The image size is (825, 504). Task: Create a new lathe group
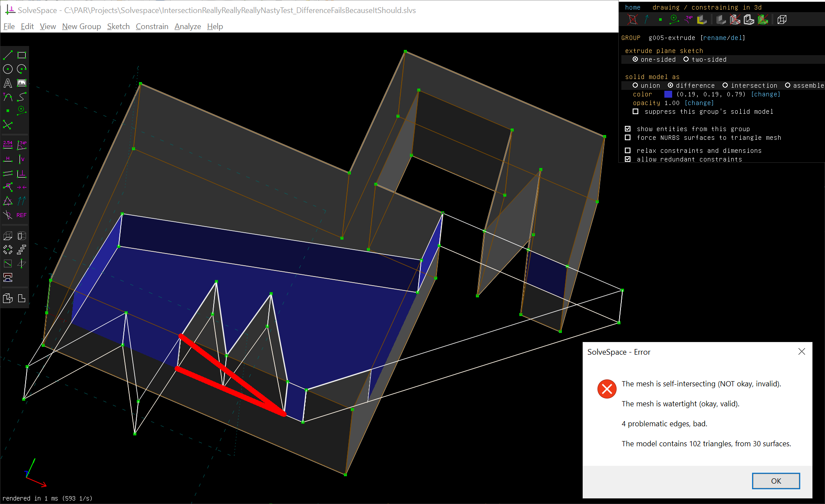(x=22, y=236)
